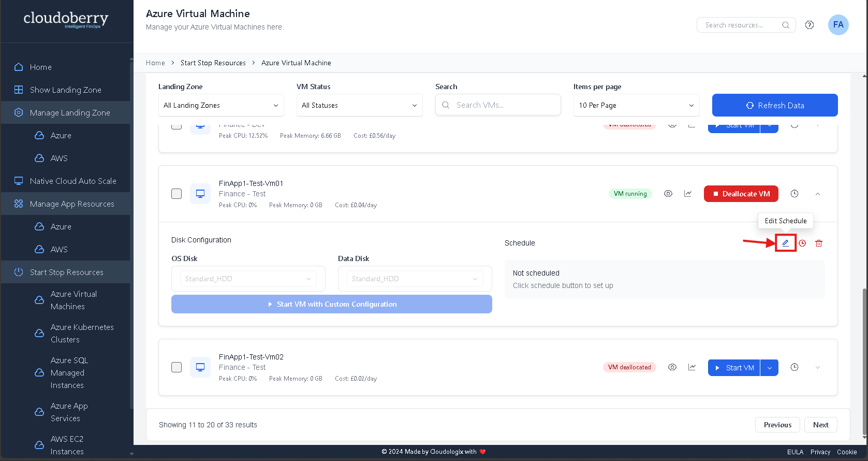This screenshot has width=868, height=461.
Task: Click Deallocate VM button
Action: tap(741, 194)
